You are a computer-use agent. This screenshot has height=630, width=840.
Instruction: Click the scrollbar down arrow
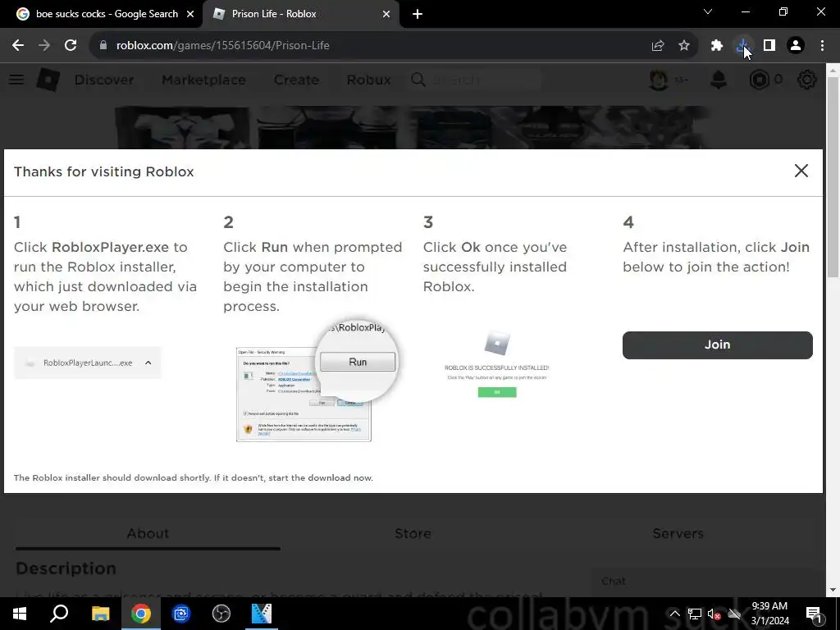(x=833, y=591)
